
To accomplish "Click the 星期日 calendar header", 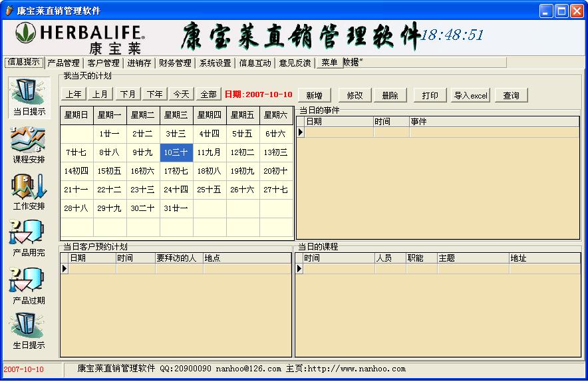I will pos(76,115).
